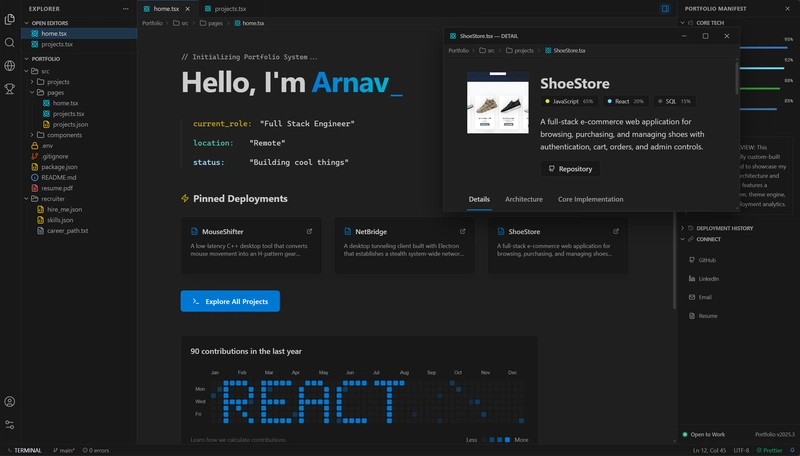Toggle the TERMINAL panel in status bar
The width and height of the screenshot is (800, 456).
click(x=23, y=450)
